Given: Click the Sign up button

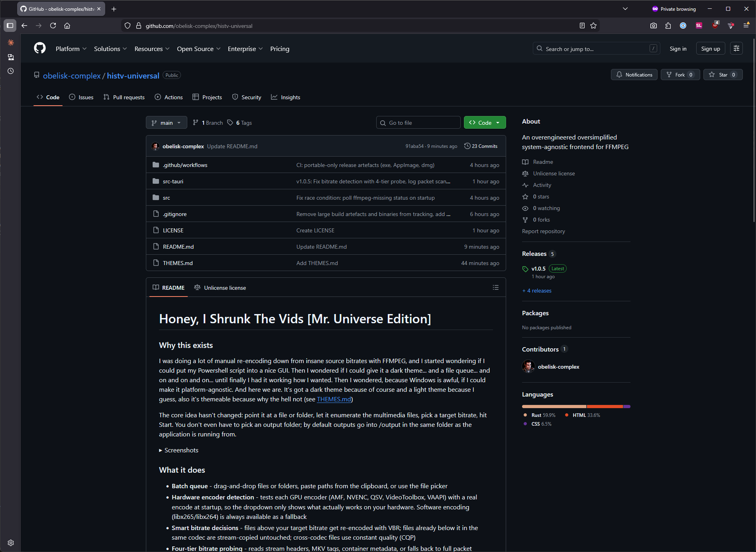Looking at the screenshot, I should [x=710, y=49].
